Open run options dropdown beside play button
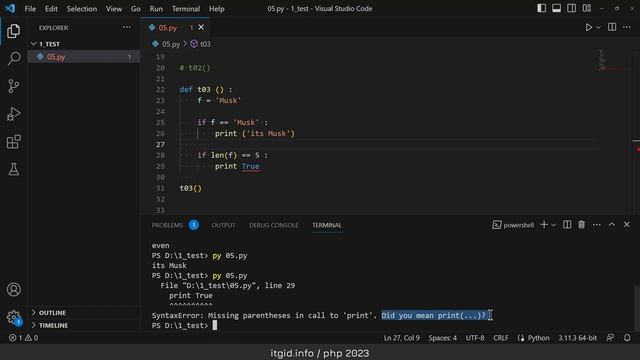 tap(598, 27)
